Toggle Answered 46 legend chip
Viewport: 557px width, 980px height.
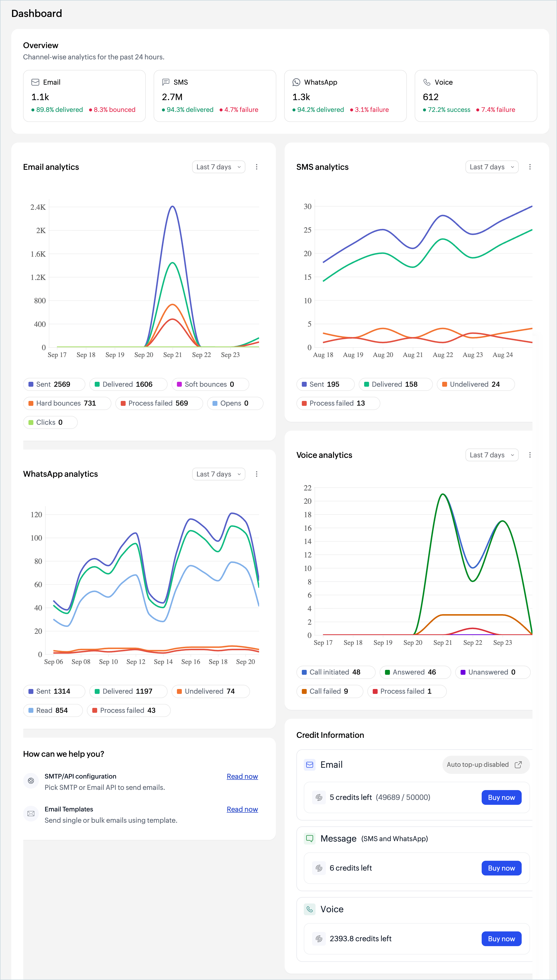point(415,672)
